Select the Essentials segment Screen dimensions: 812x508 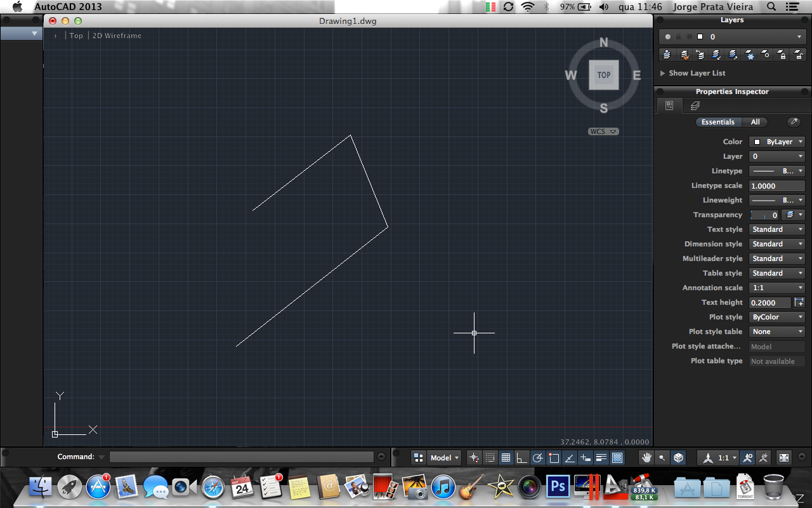point(718,122)
